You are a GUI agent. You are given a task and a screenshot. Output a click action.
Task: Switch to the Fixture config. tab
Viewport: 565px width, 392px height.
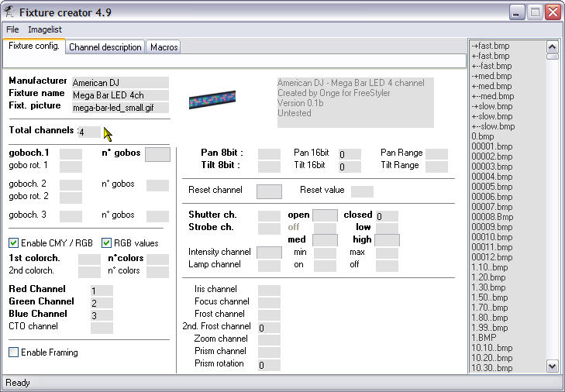(34, 46)
